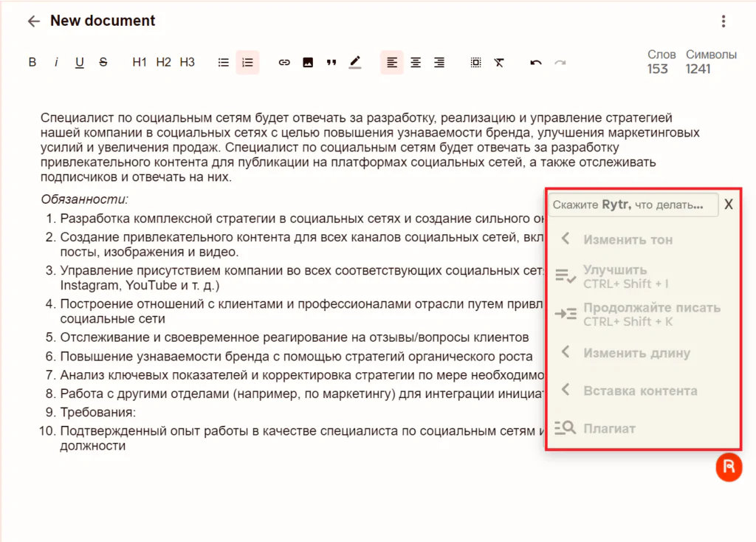
Task: Click the 'Слов 153' word count
Action: [x=661, y=62]
